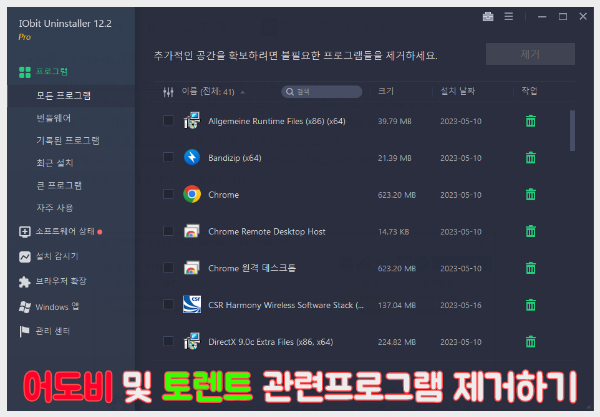Select the Bandizip (x64) program name
Viewport: 600px width, 417px height.
pyautogui.click(x=235, y=158)
